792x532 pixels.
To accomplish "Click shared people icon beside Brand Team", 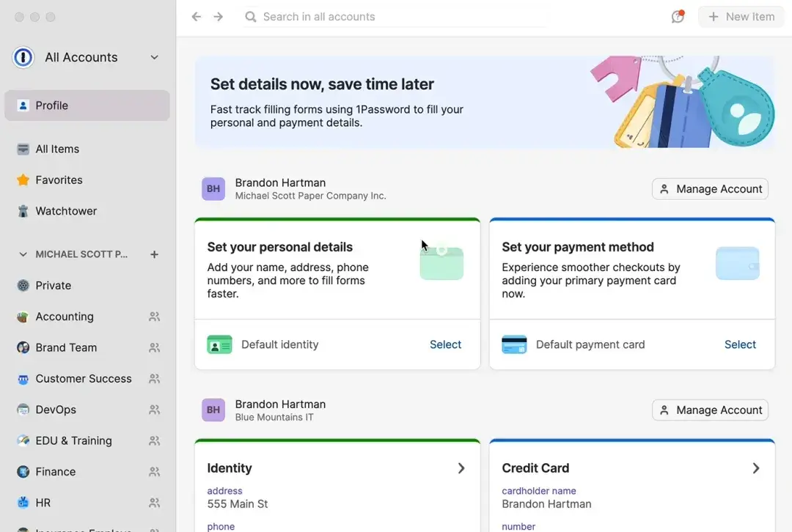I will (x=155, y=348).
